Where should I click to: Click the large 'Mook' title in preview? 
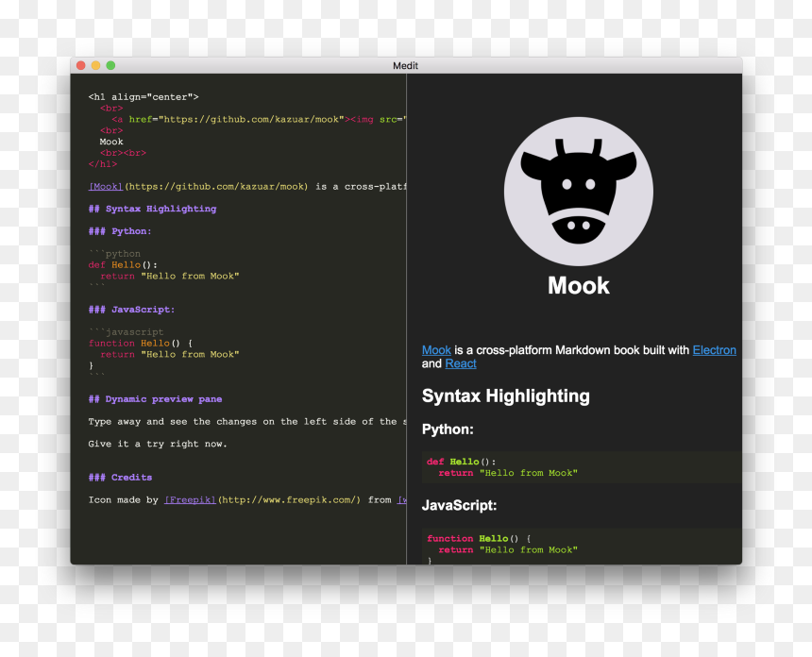point(579,285)
